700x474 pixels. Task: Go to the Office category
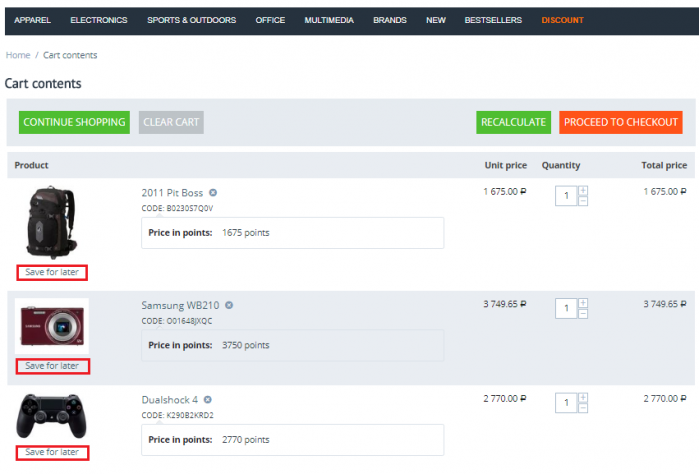pyautogui.click(x=270, y=21)
